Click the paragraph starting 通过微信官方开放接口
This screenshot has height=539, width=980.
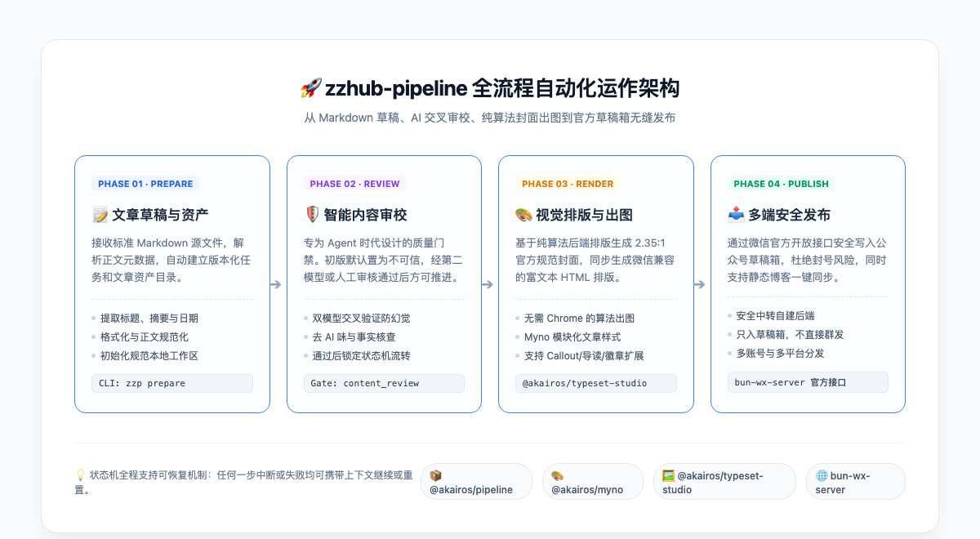pyautogui.click(x=808, y=260)
